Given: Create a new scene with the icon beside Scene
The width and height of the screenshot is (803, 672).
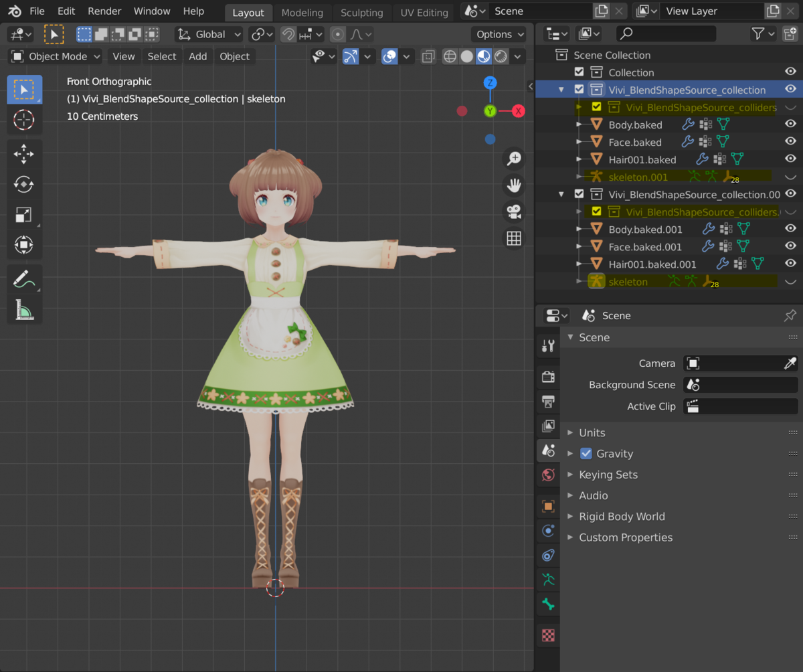Looking at the screenshot, I should (601, 11).
